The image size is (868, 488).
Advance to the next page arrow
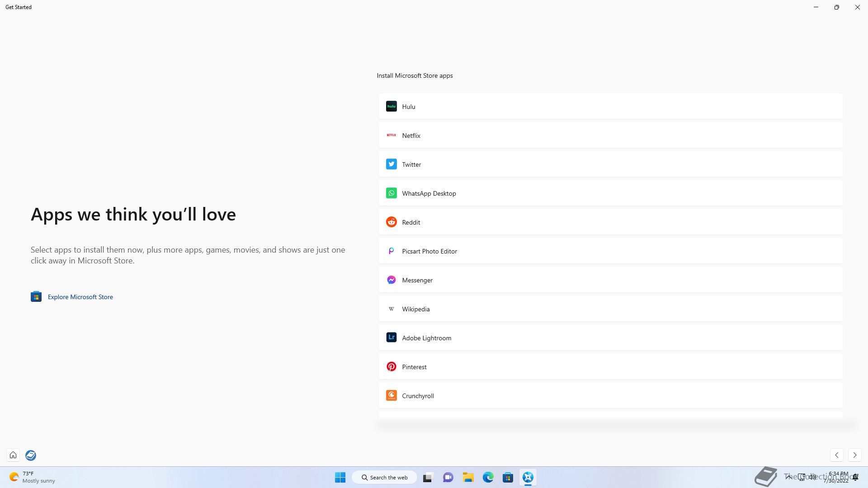pyautogui.click(x=854, y=455)
